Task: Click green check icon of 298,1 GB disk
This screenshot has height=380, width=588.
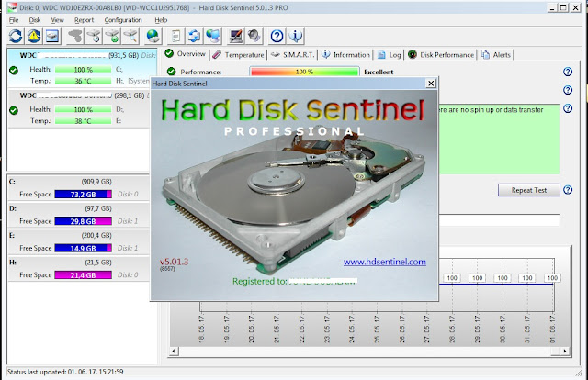Action: (14, 110)
